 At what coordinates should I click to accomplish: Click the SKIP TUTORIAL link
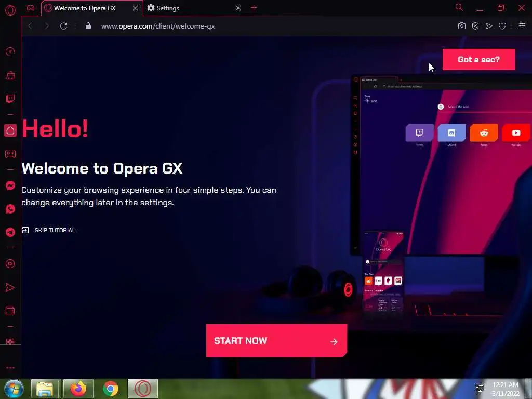[x=48, y=230]
